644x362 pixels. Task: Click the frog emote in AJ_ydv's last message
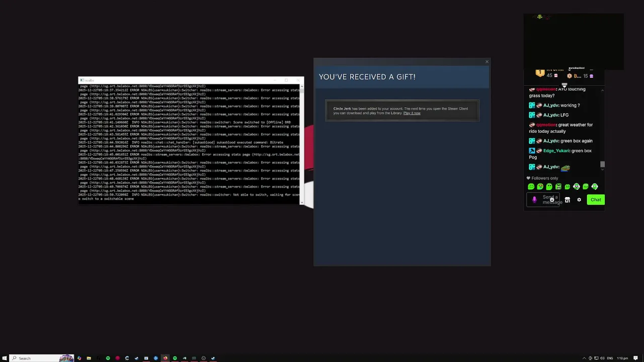566,167
